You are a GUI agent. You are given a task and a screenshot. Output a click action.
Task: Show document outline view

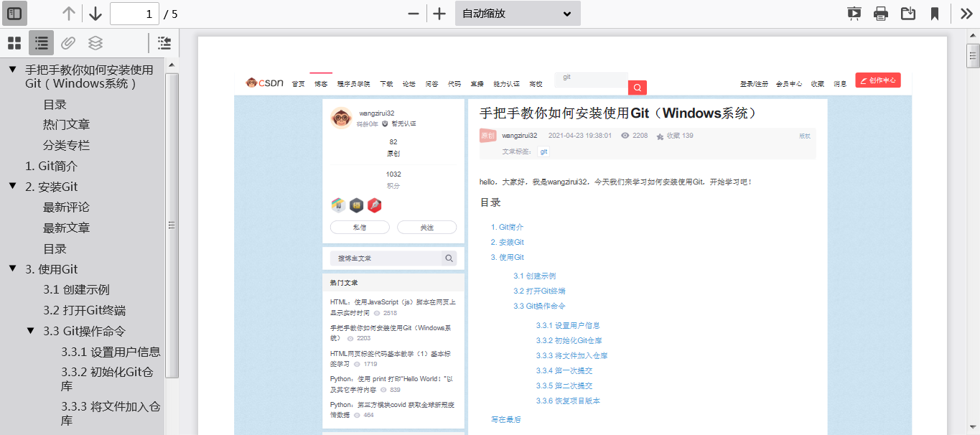pyautogui.click(x=42, y=43)
